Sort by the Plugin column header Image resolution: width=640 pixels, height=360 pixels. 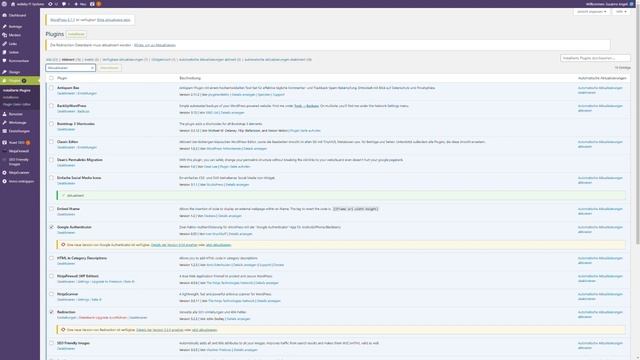pyautogui.click(x=62, y=78)
